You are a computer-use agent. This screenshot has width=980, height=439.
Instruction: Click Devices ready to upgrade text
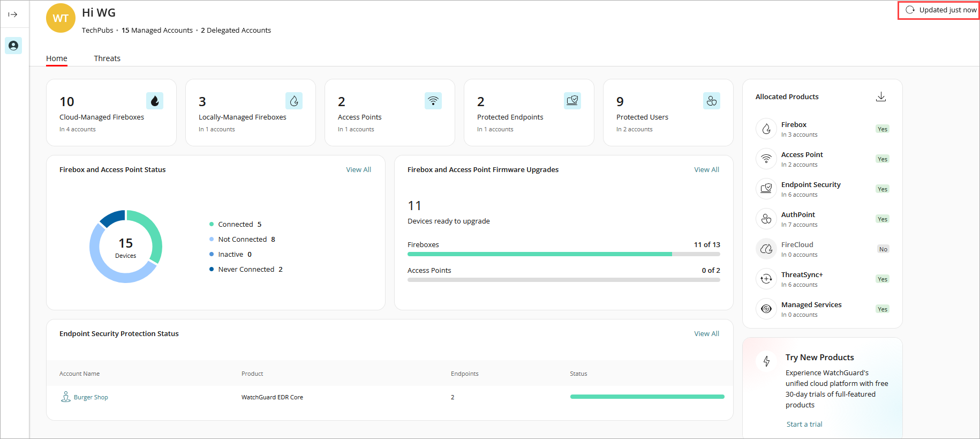tap(449, 221)
